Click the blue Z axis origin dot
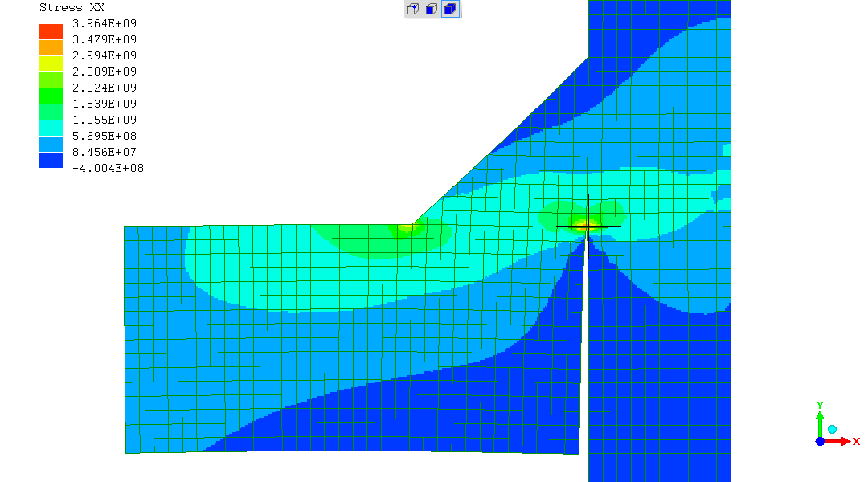 [820, 441]
